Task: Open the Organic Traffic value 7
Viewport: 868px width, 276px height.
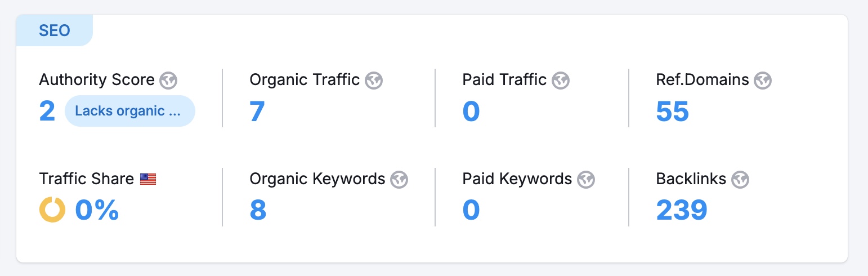Action: [257, 111]
